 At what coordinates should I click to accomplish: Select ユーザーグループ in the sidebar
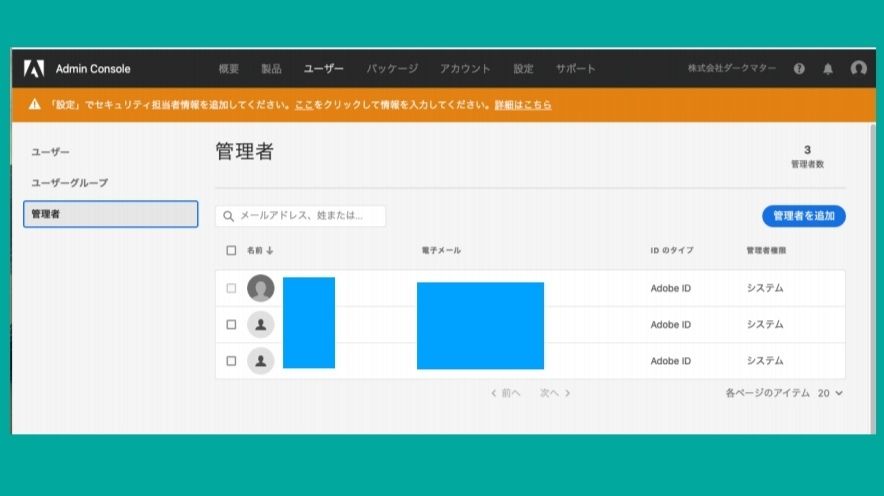(69, 183)
